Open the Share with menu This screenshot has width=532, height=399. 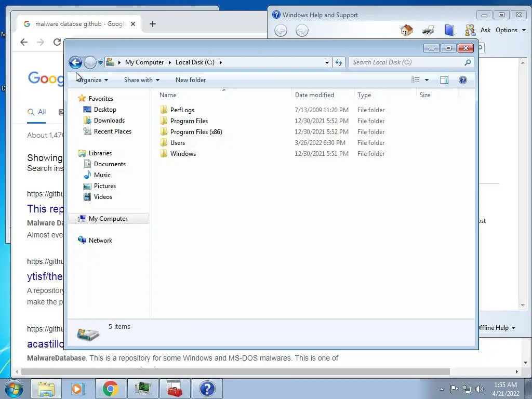141,80
